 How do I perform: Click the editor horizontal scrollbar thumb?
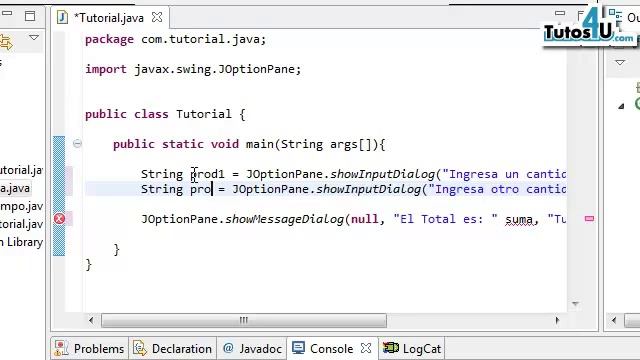[x=244, y=320]
